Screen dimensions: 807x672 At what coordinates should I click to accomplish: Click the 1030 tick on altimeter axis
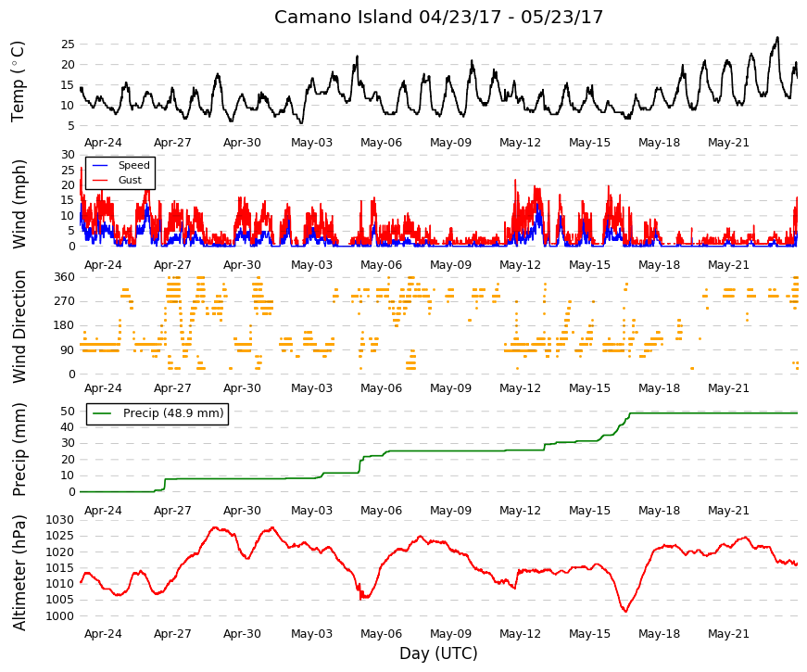tap(59, 520)
